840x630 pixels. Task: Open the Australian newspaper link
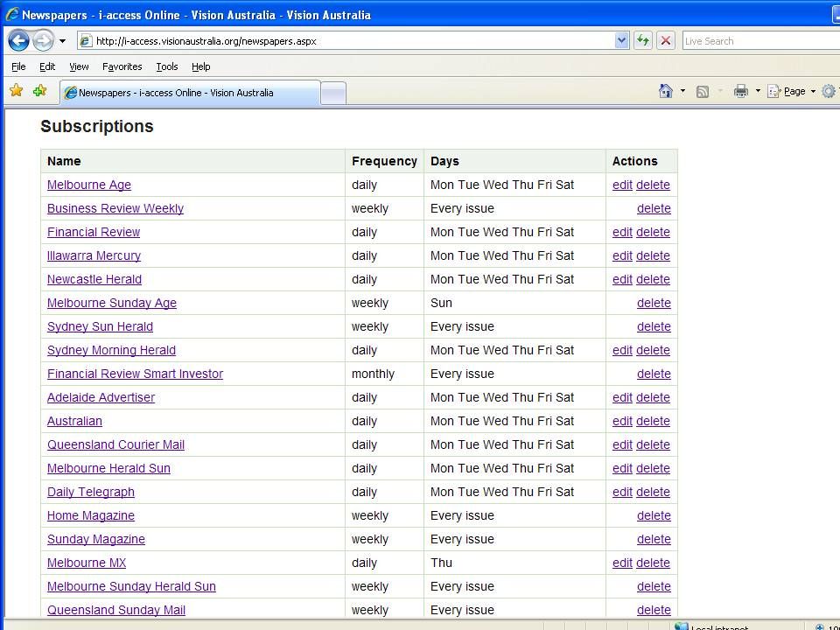pyautogui.click(x=74, y=421)
